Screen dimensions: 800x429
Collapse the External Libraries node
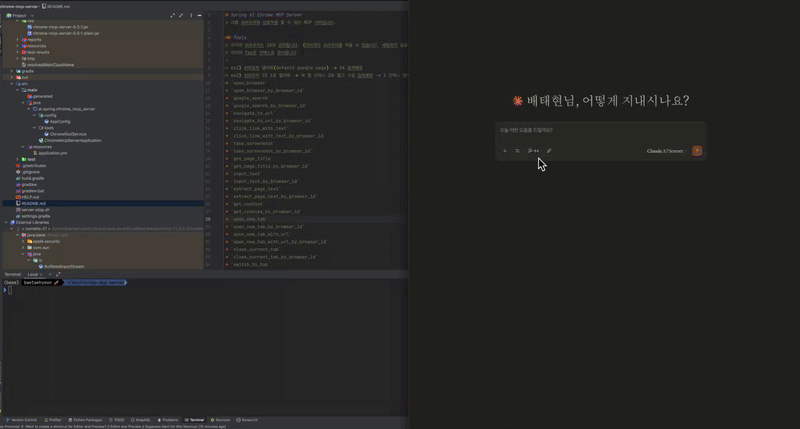6,222
